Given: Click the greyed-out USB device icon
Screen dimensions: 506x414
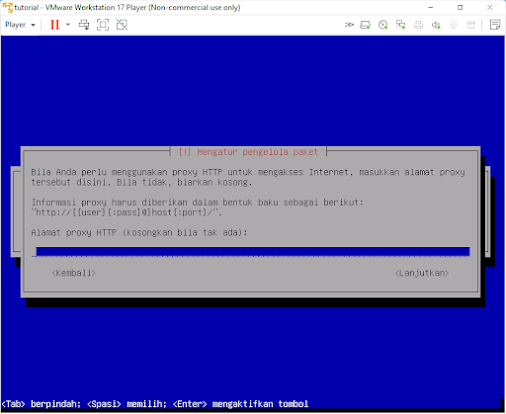Looking at the screenshot, I should tap(471, 25).
